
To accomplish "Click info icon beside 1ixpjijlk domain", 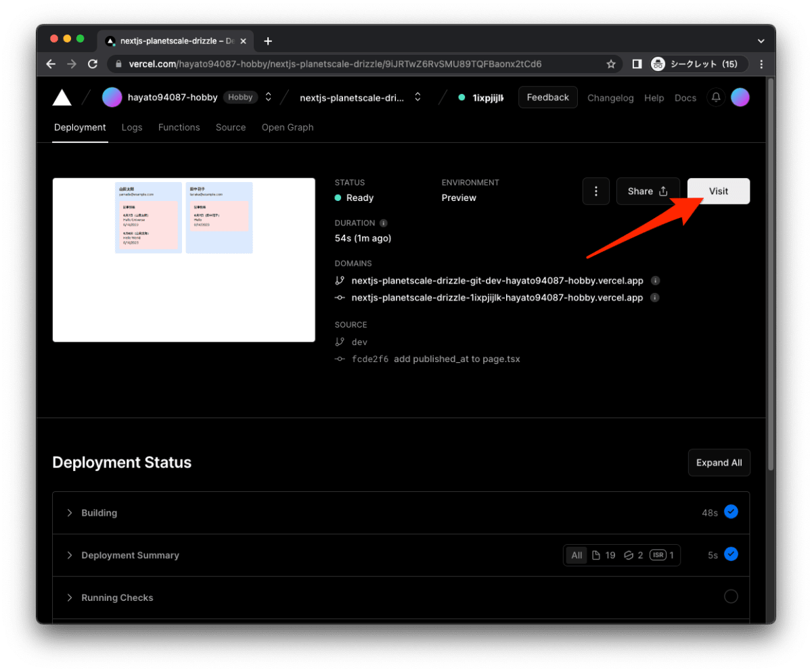I will pyautogui.click(x=656, y=298).
